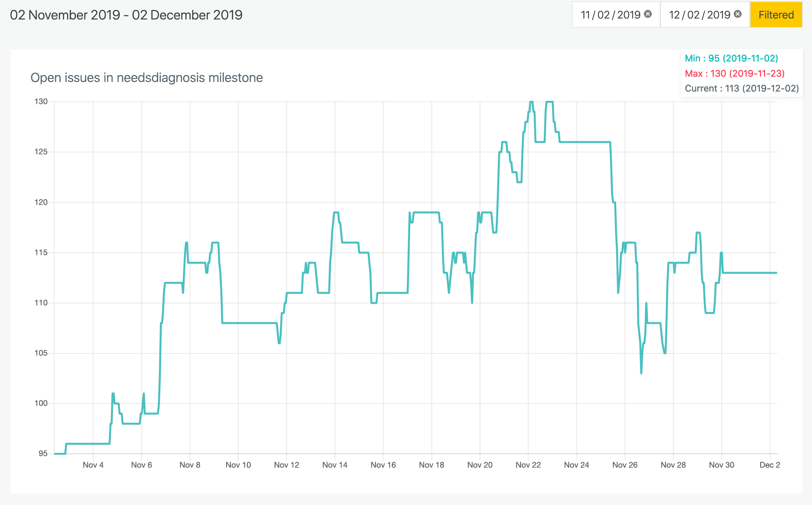Click the Nov 22 x-axis label
The width and height of the screenshot is (812, 505).
point(528,465)
